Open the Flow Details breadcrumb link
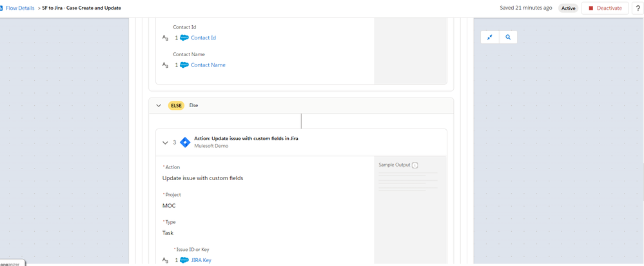This screenshot has height=266, width=644. tap(20, 8)
